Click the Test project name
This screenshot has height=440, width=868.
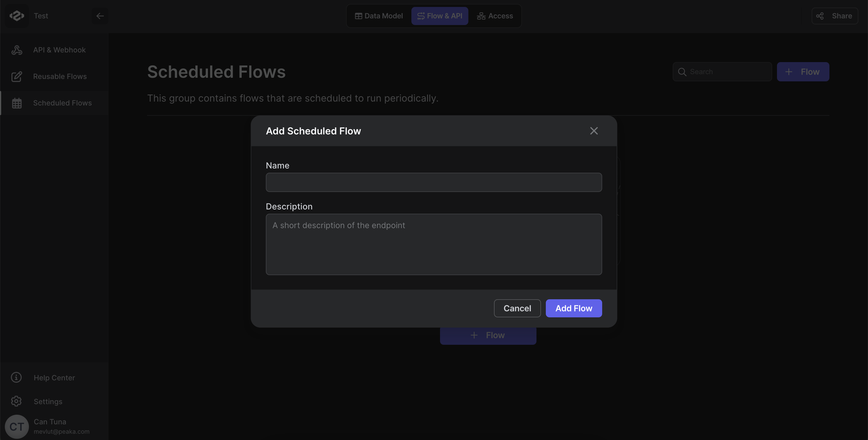point(41,16)
